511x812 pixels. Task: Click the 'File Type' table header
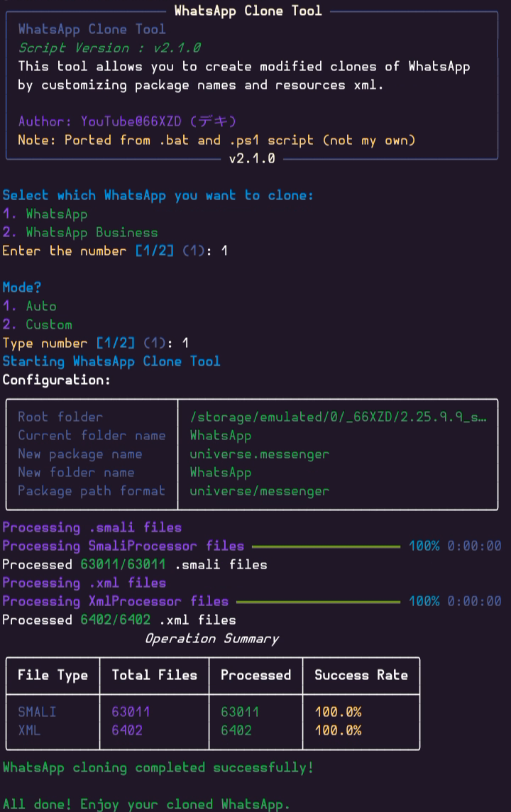tap(53, 675)
